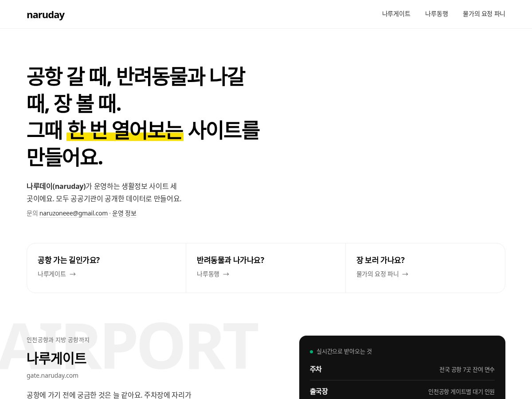This screenshot has height=399, width=532.
Task: Click the highlighted 한 번 열어보는 phrase
Action: [125, 130]
